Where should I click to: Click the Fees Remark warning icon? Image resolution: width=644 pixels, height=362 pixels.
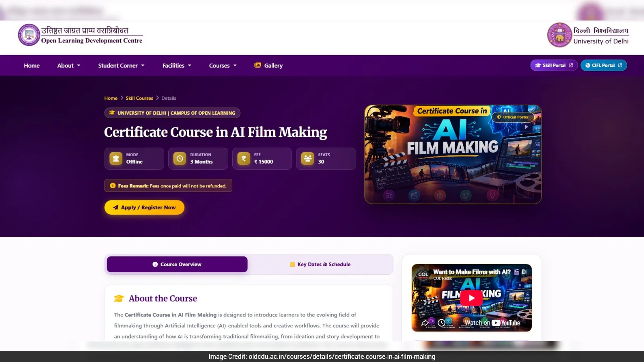tap(113, 185)
